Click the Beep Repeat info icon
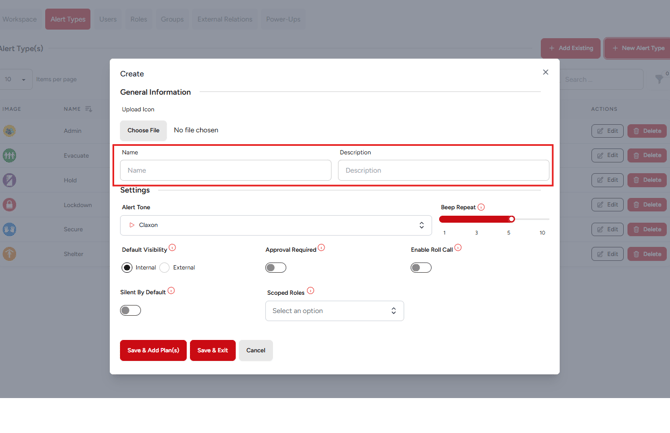670x433 pixels. (x=481, y=207)
